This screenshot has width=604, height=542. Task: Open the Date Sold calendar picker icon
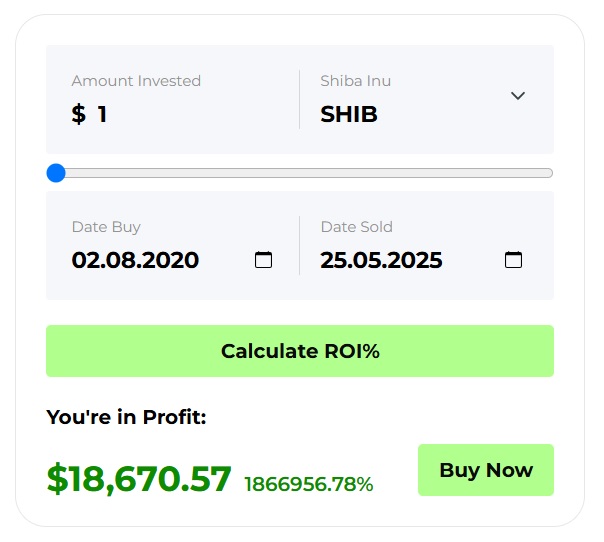513,260
